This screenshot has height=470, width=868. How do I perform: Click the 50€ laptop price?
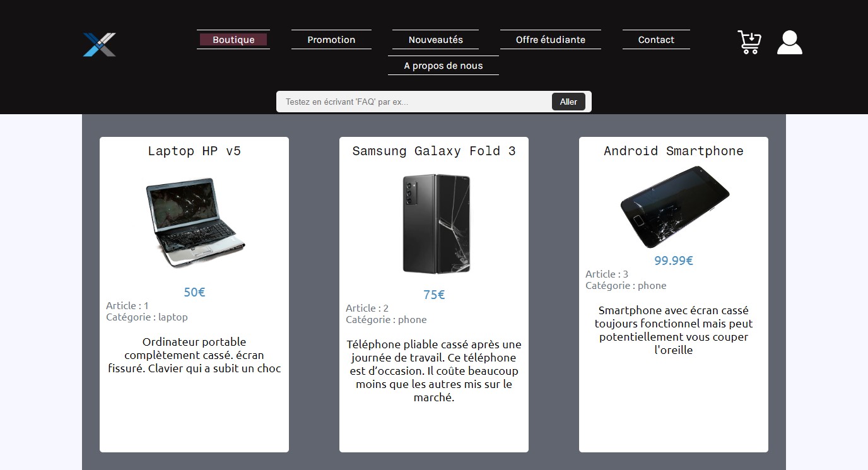pyautogui.click(x=194, y=292)
